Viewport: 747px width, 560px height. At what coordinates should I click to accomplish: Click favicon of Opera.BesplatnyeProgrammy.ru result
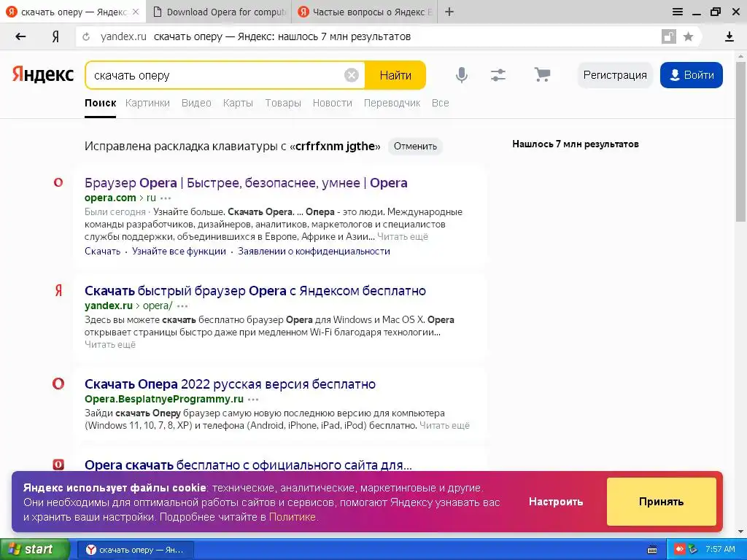click(x=58, y=384)
